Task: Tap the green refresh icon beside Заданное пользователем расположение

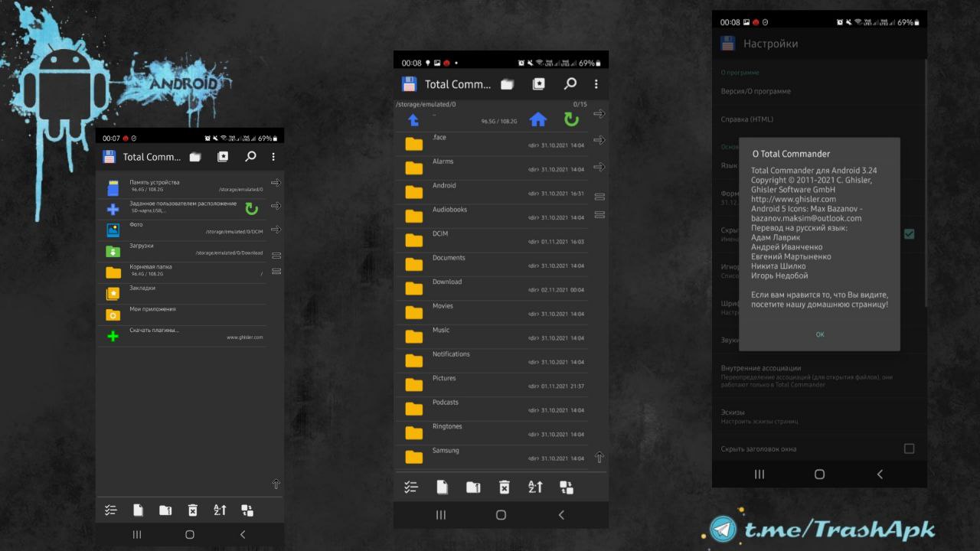Action: click(251, 209)
